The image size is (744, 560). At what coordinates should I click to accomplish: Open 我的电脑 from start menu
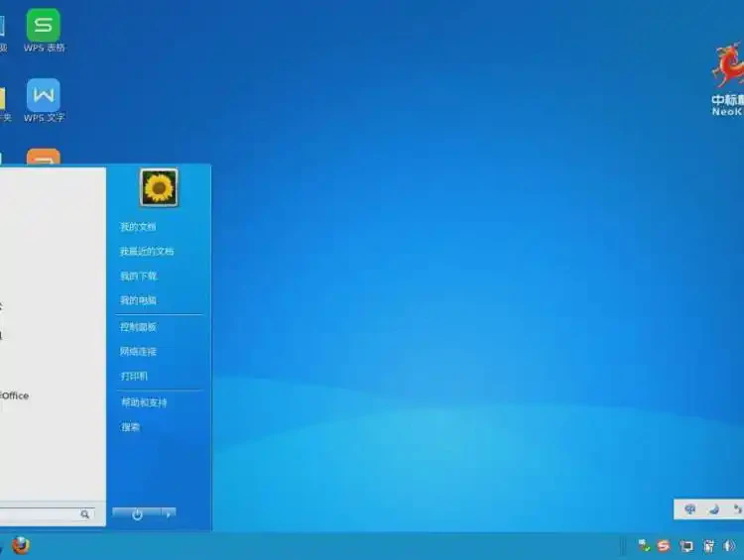tap(138, 300)
